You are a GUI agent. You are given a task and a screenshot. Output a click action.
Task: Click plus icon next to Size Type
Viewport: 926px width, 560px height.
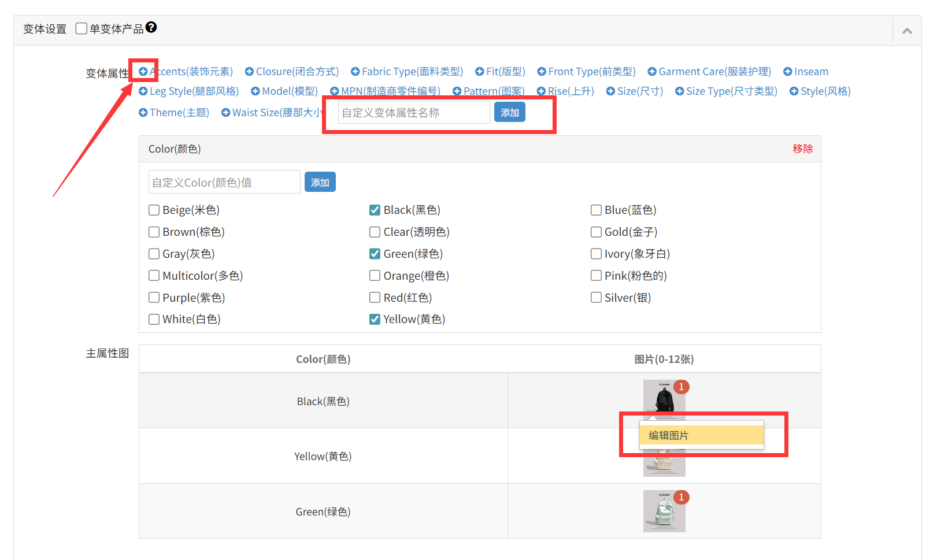point(679,91)
